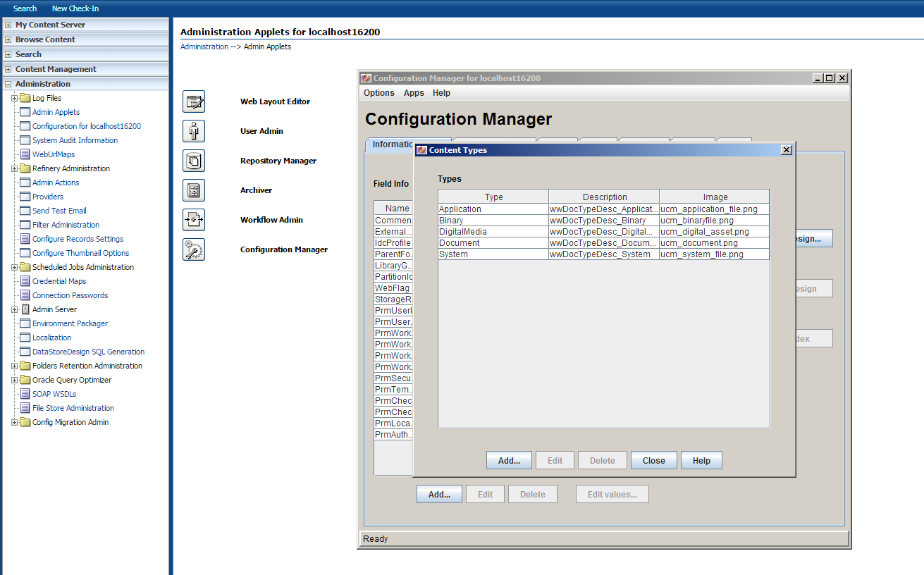Image resolution: width=924 pixels, height=575 pixels.
Task: Click the WebUrlMaps document icon
Action: coord(25,154)
